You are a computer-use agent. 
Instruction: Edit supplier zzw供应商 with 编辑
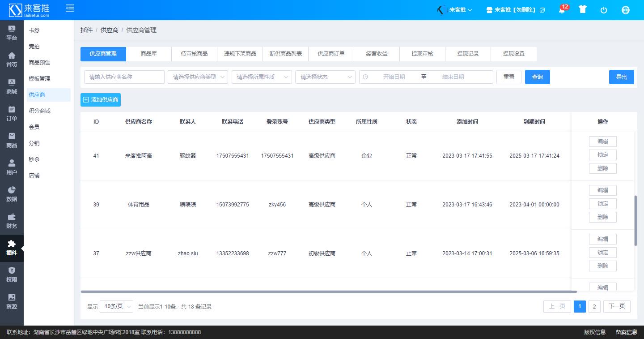[x=602, y=239]
